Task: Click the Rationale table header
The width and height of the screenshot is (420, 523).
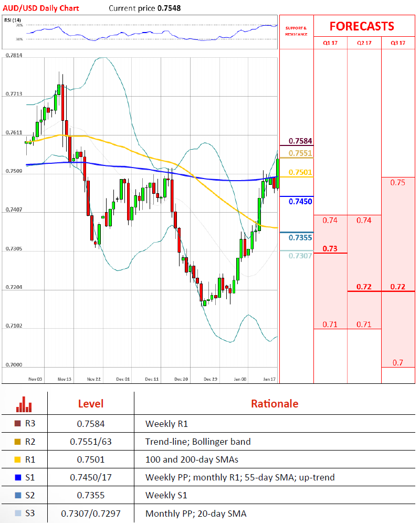Action: tap(275, 404)
